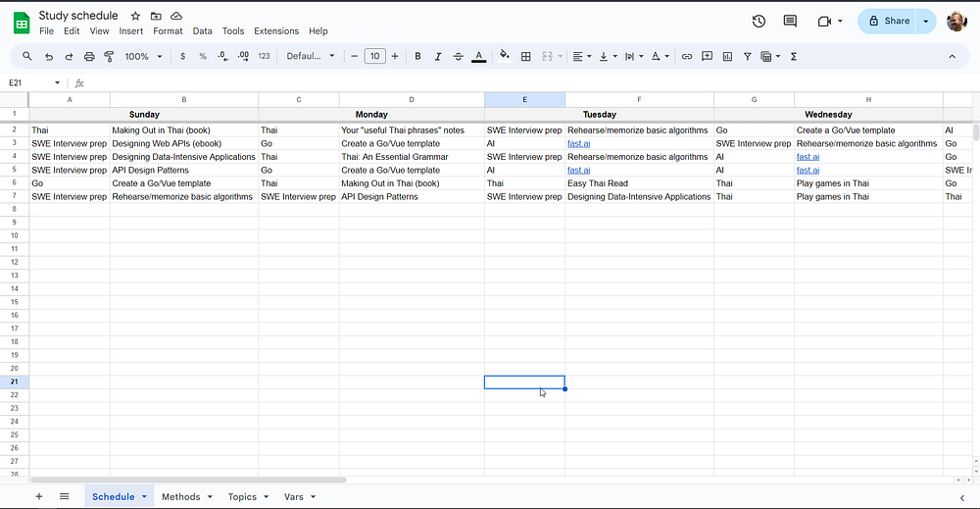Open the Share options arrow
Image resolution: width=980 pixels, height=509 pixels.
click(926, 22)
